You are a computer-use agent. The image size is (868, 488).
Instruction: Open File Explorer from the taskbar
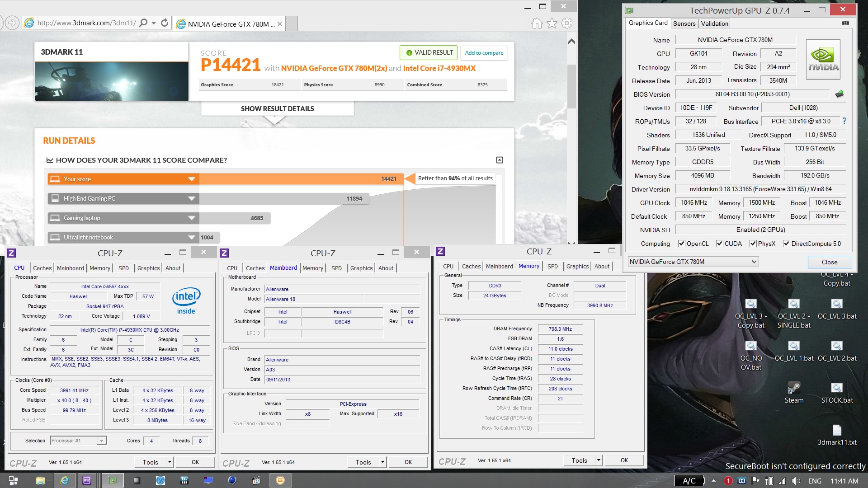tap(40, 480)
